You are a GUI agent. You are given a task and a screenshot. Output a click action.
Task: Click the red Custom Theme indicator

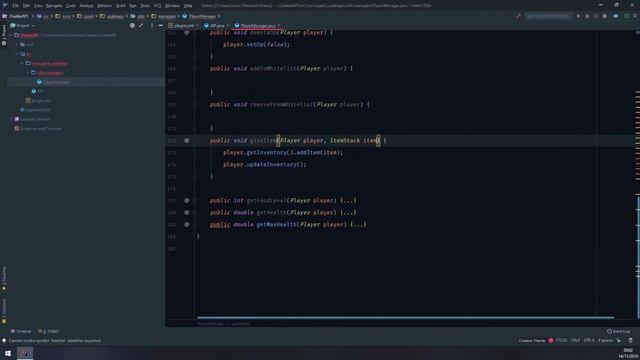[x=551, y=340]
